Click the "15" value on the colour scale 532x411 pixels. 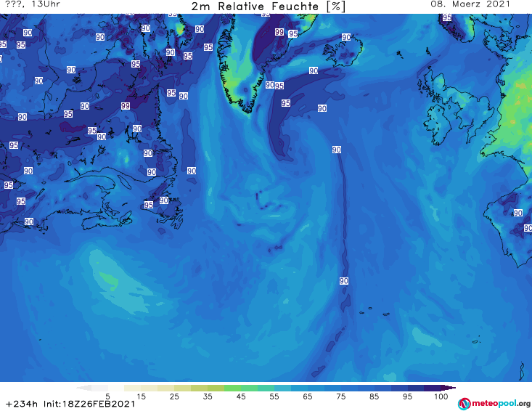coord(141,396)
